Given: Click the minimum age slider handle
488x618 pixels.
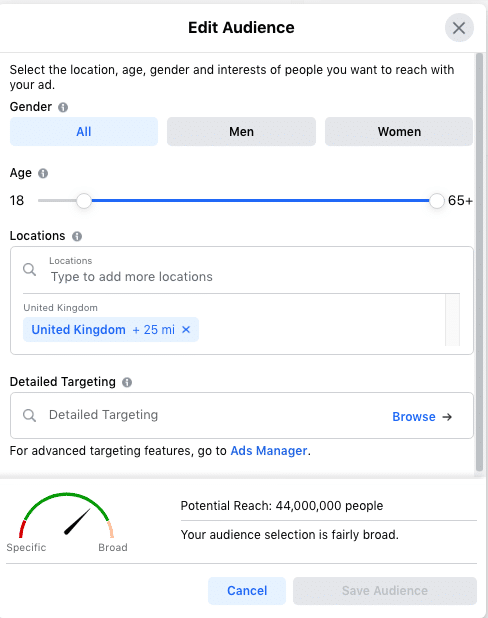Looking at the screenshot, I should [84, 201].
